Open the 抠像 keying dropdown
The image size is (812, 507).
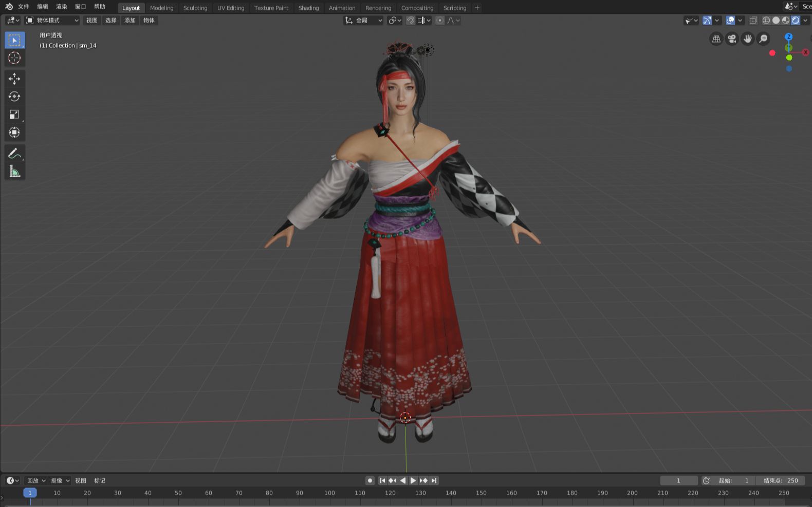[x=60, y=480]
